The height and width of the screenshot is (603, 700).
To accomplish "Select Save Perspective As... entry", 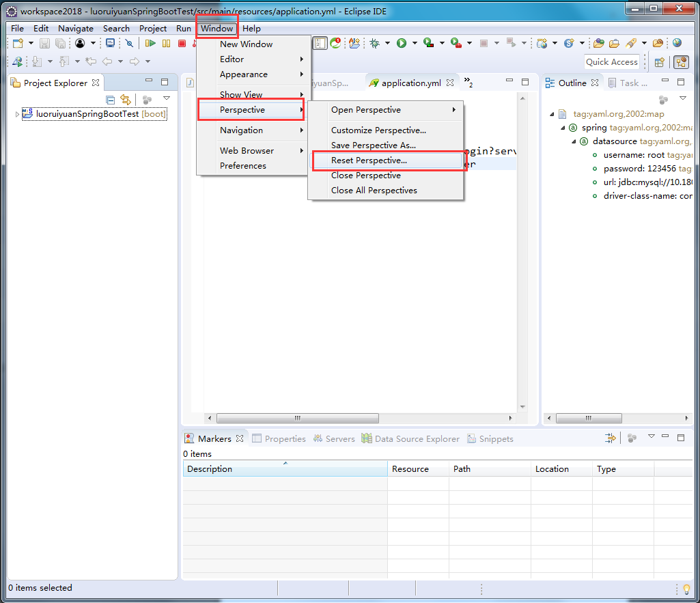I will click(x=386, y=145).
